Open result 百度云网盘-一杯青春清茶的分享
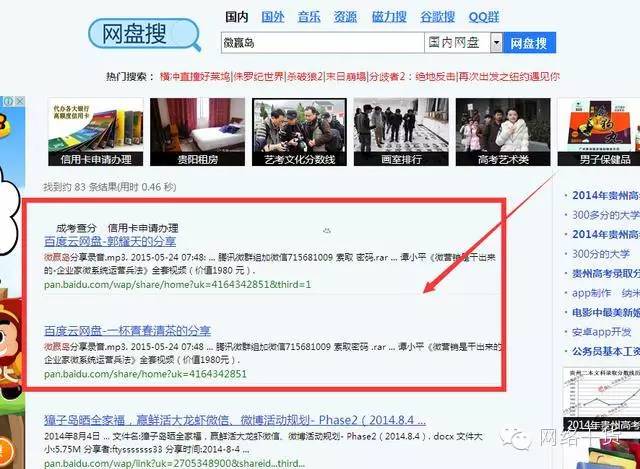The image size is (640, 469). [x=127, y=330]
